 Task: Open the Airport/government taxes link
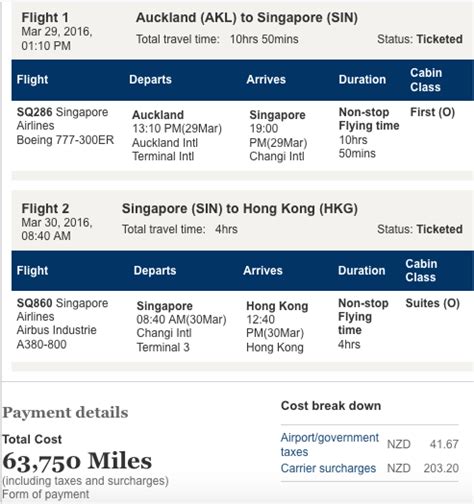click(x=329, y=444)
